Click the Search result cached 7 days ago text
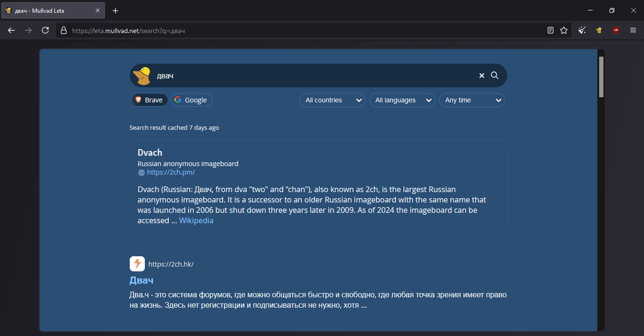The height and width of the screenshot is (336, 644). click(x=174, y=127)
